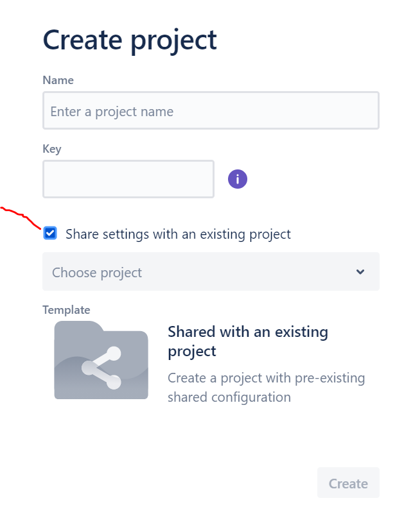This screenshot has height=532, width=413.
Task: Click the 'Share settings with an existing project' label
Action: 178,234
